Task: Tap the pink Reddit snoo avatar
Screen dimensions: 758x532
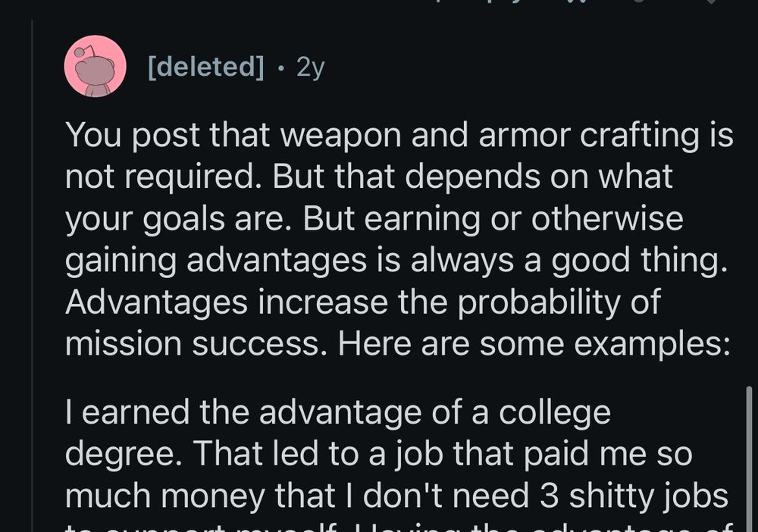Action: 95,66
